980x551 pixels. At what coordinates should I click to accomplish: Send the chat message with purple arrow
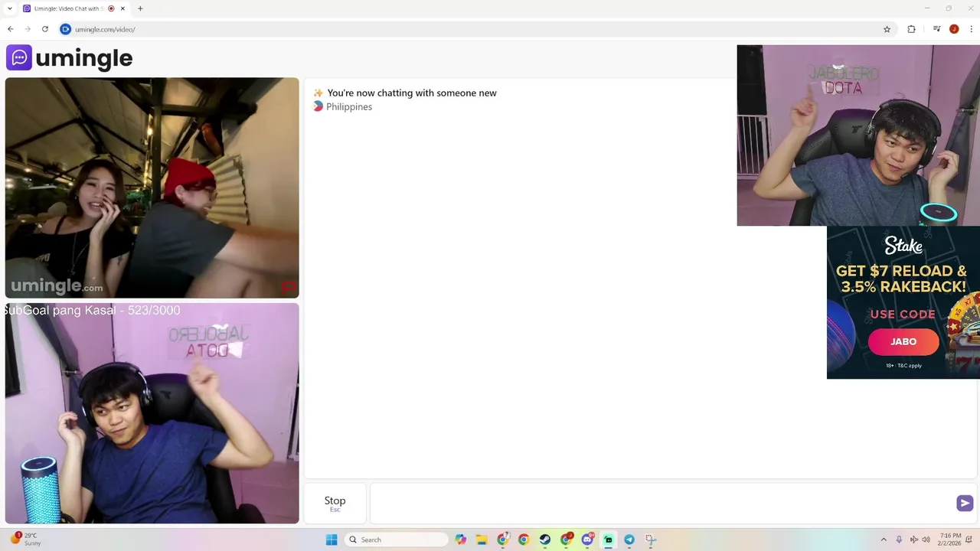coord(965,503)
